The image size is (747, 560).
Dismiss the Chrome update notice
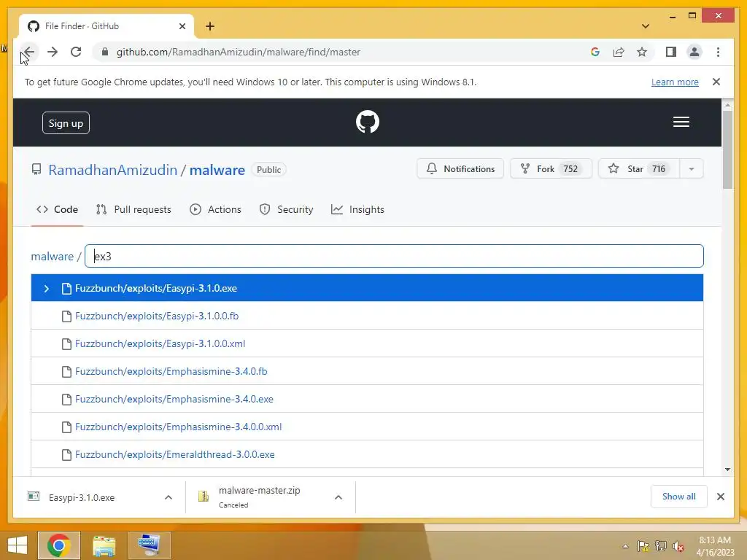pyautogui.click(x=716, y=82)
